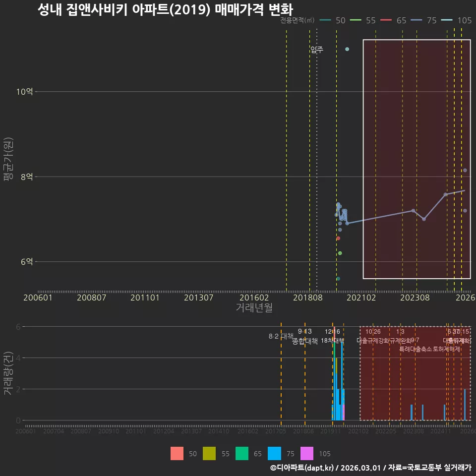Click the '거래년월' x-axis title
The height and width of the screenshot is (476, 476).
pyautogui.click(x=254, y=307)
